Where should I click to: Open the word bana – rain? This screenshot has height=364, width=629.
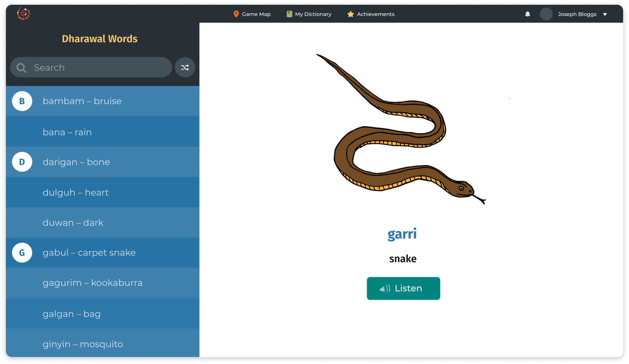click(x=67, y=132)
